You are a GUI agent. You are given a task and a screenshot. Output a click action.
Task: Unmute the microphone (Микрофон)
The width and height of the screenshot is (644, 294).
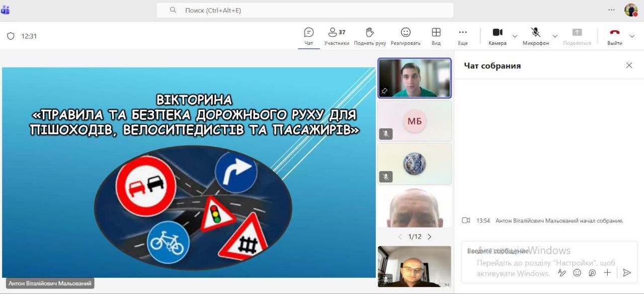[535, 36]
